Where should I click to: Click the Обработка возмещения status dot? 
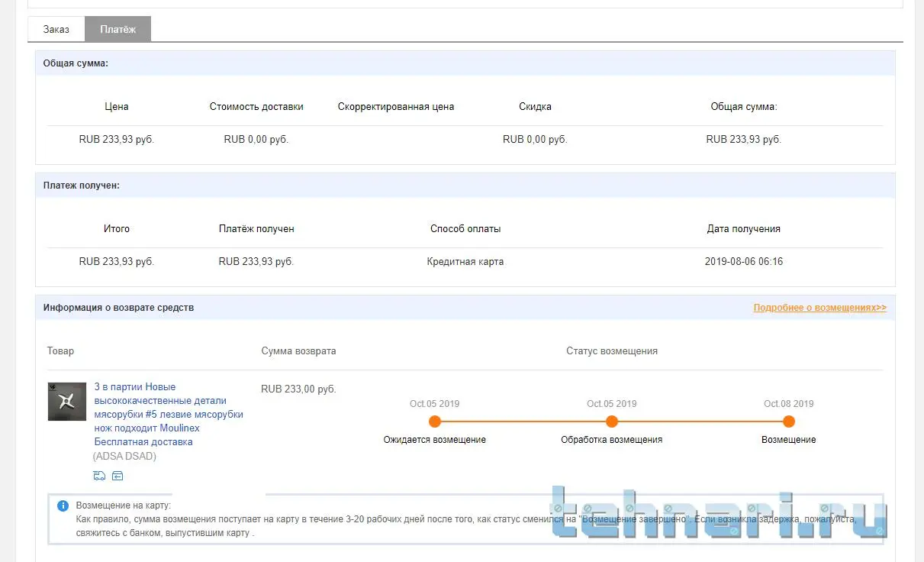tap(611, 421)
